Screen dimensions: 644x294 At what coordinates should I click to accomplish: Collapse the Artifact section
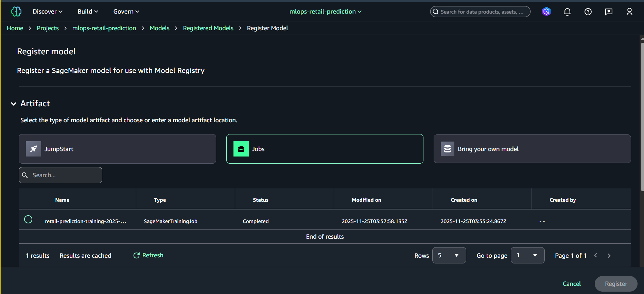click(x=14, y=104)
